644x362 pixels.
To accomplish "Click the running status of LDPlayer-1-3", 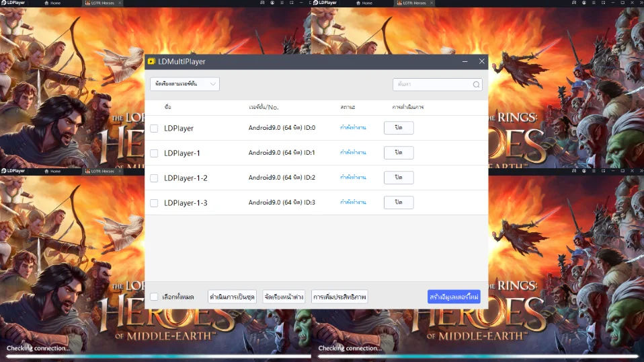I will point(353,202).
